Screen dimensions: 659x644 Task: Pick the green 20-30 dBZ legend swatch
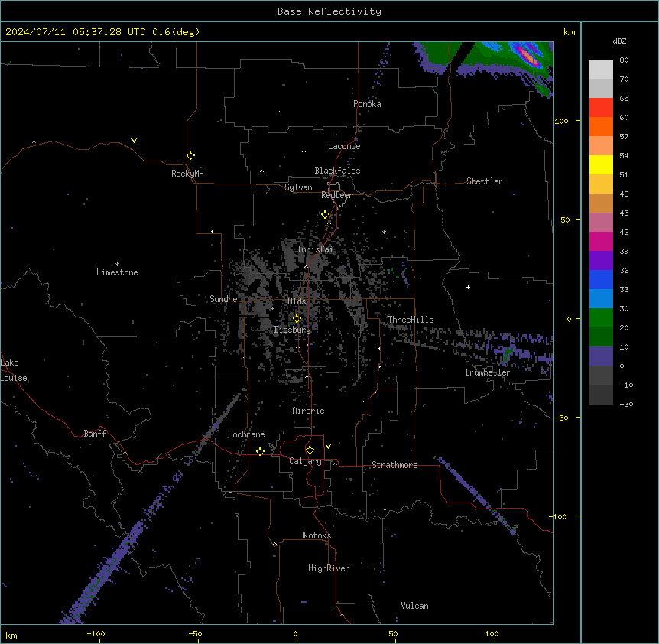tap(601, 318)
